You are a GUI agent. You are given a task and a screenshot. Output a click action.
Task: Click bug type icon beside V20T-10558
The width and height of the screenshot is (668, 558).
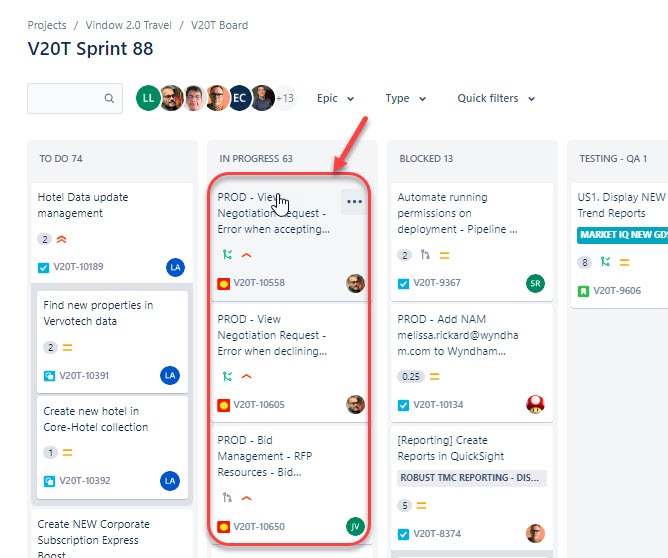pyautogui.click(x=223, y=284)
